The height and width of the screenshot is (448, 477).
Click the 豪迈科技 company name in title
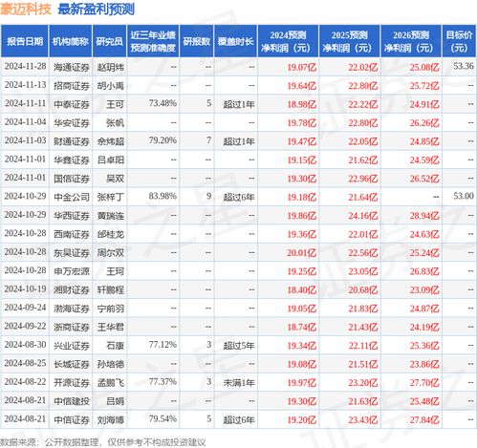point(26,10)
